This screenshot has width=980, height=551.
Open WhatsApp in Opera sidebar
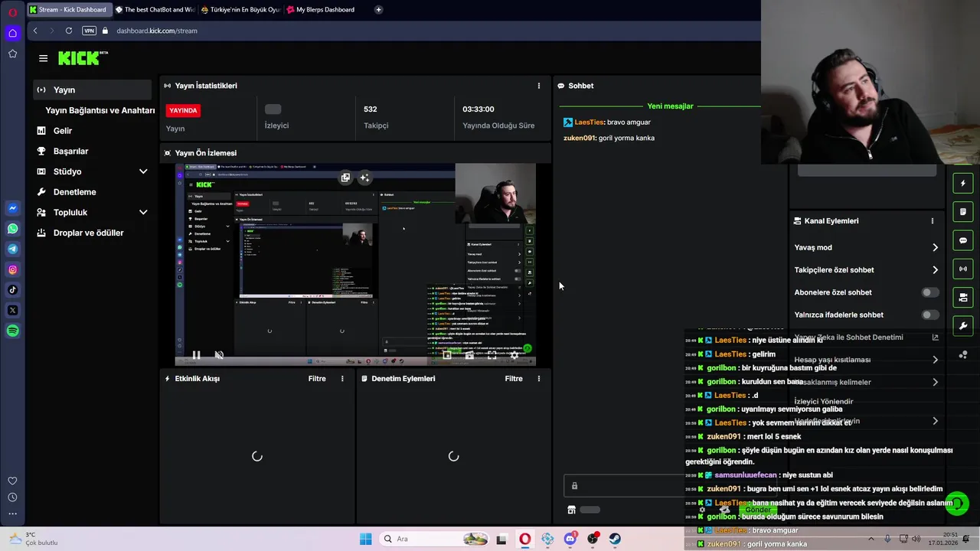(12, 229)
